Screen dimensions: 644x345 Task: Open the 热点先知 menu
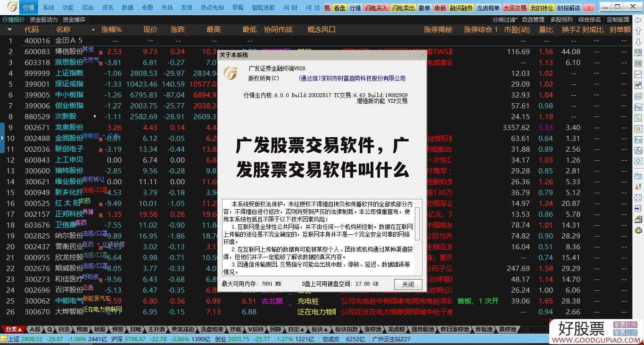coord(213,8)
